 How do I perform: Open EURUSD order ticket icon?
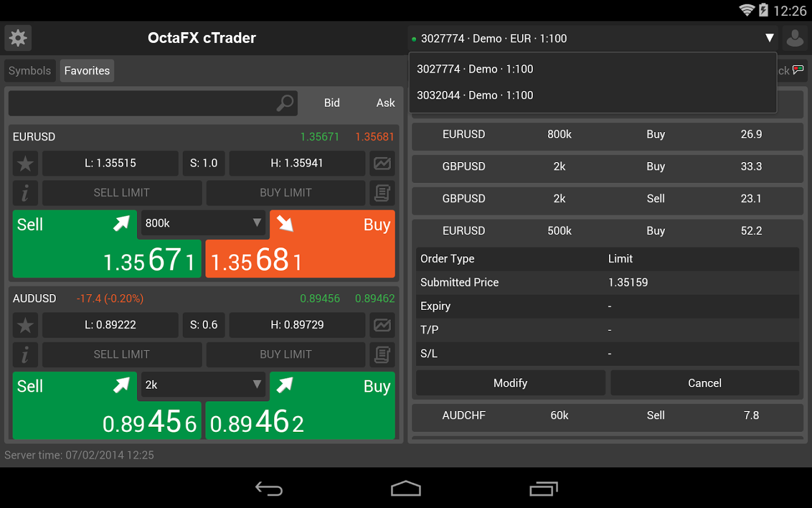pos(382,193)
